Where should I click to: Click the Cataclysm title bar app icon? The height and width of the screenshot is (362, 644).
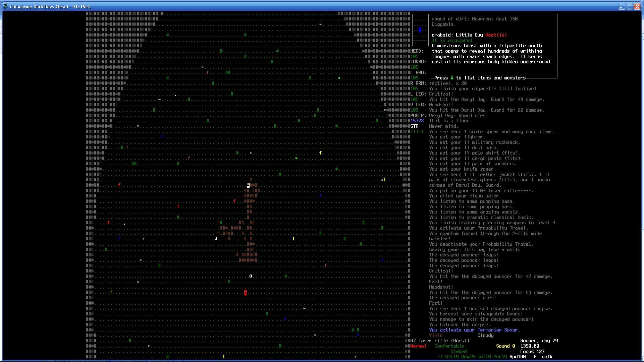pyautogui.click(x=6, y=6)
